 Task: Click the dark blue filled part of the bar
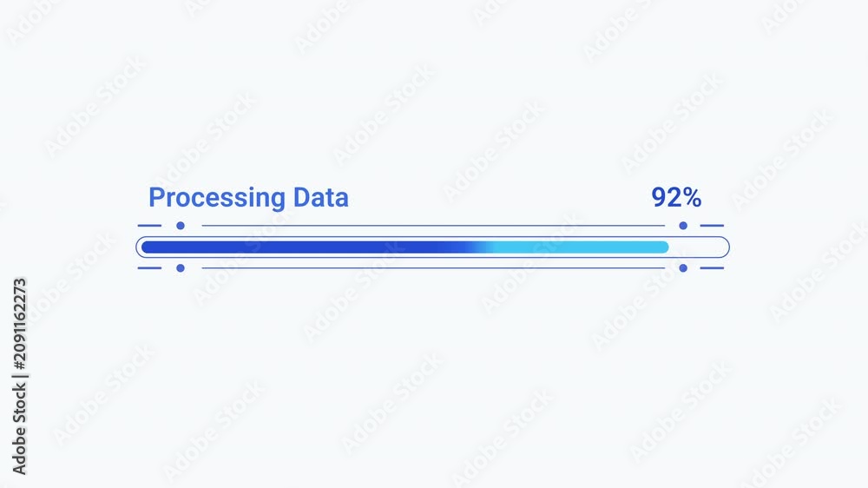click(x=299, y=247)
